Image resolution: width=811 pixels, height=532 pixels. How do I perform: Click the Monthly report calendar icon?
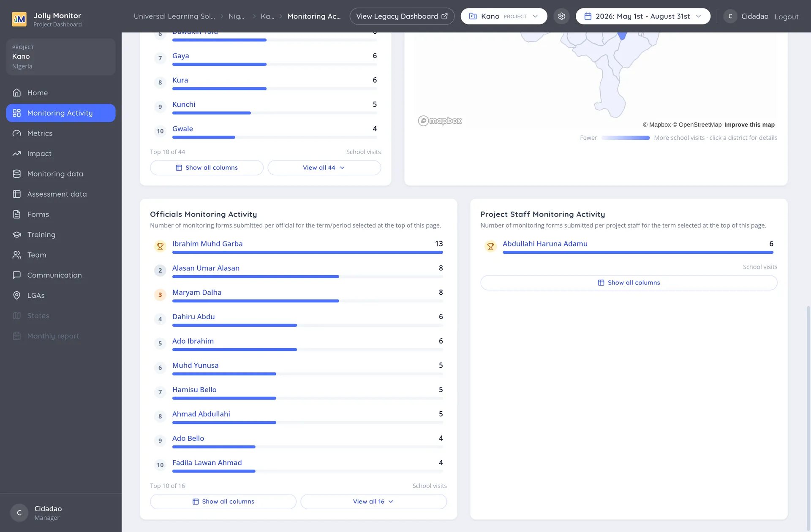coord(17,336)
